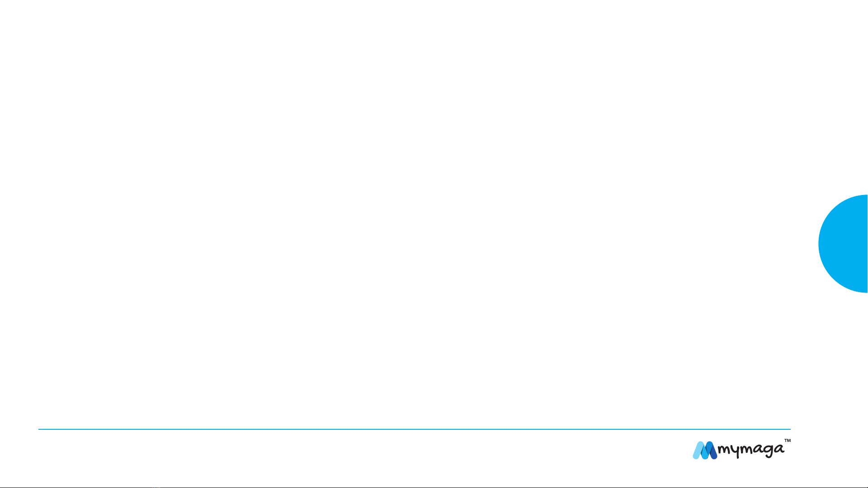Click the TM trademark symbol
The height and width of the screenshot is (488, 868).
click(x=788, y=441)
